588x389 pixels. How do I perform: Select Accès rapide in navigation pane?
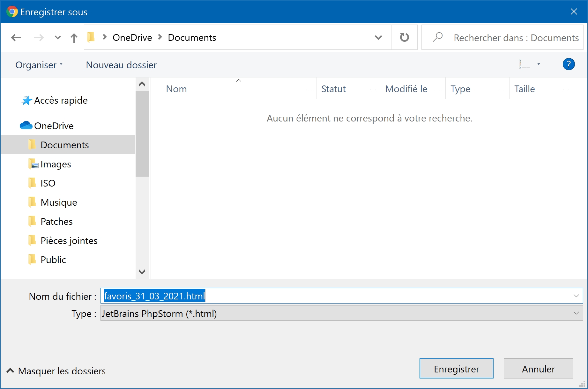tap(61, 100)
